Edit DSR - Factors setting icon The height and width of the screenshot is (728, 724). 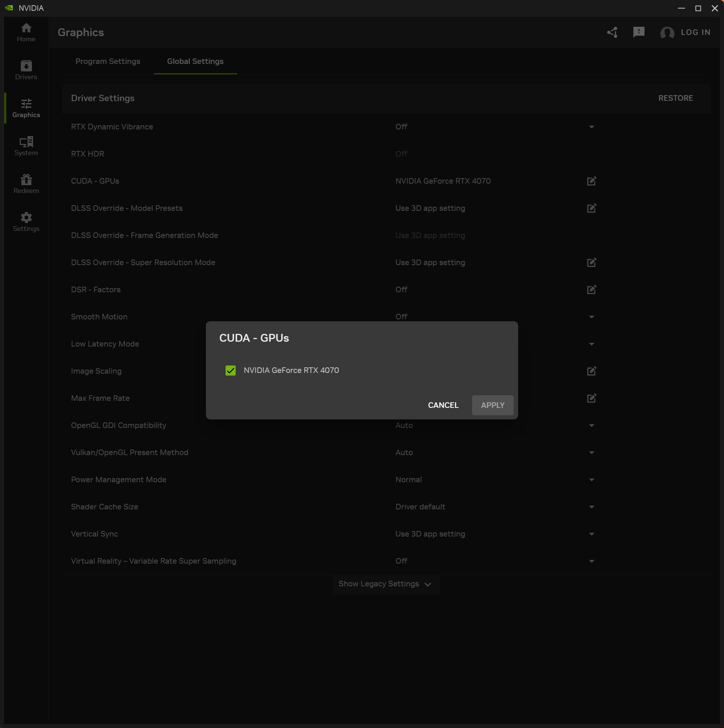point(591,289)
